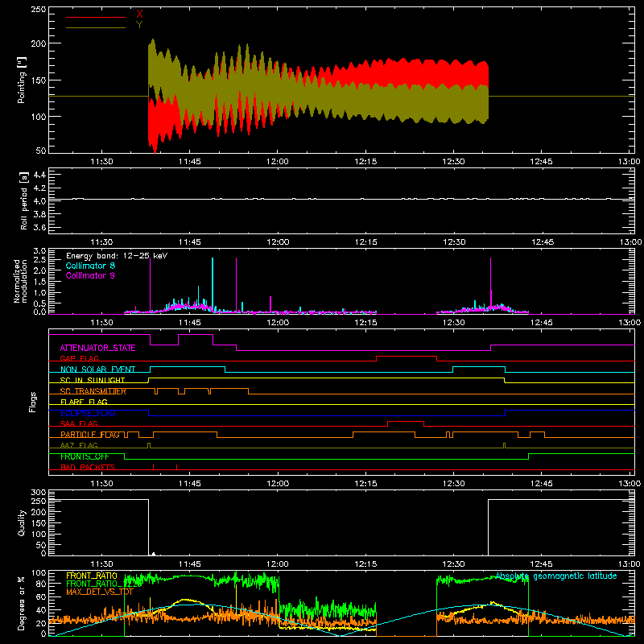
Task: Click the magenta Collimator 9 legend entry
Action: point(90,275)
